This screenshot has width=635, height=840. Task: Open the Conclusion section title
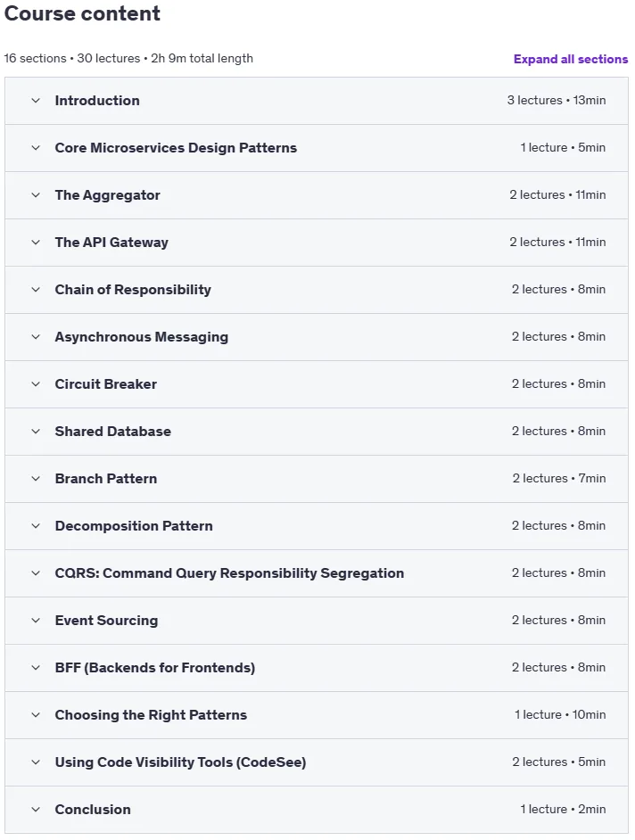click(x=93, y=810)
